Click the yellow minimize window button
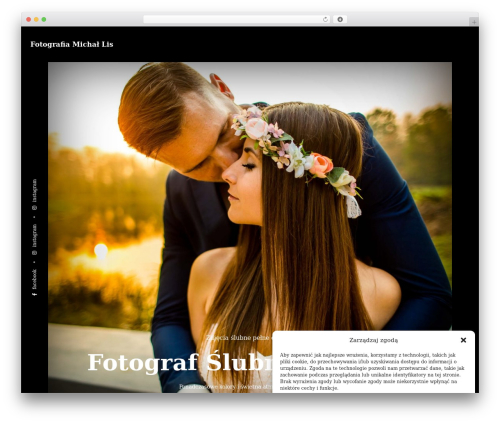 click(36, 19)
